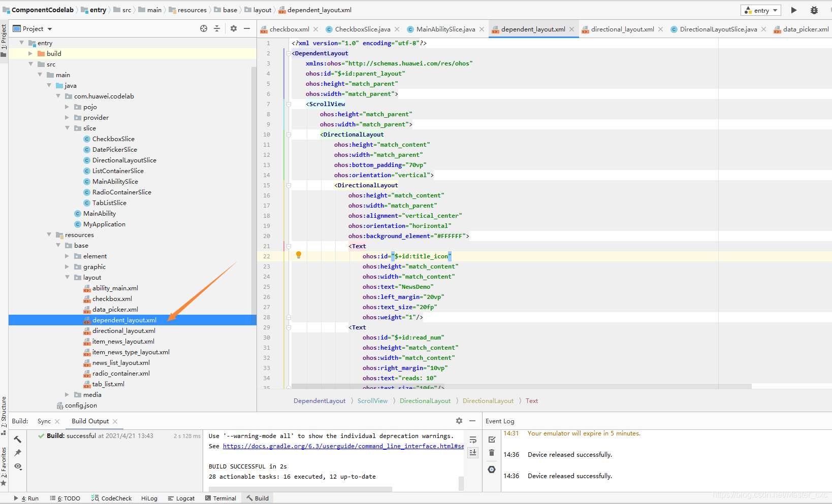Start debugging with the bug icon
The height and width of the screenshot is (504, 832).
[x=814, y=10]
